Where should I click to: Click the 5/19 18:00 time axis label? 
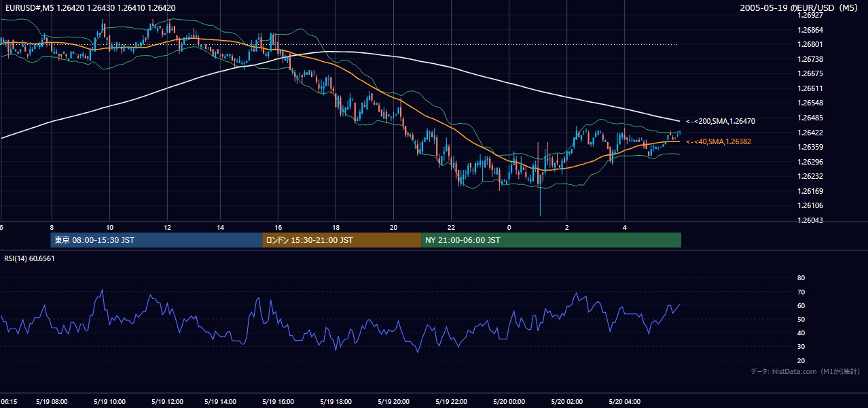click(x=335, y=402)
